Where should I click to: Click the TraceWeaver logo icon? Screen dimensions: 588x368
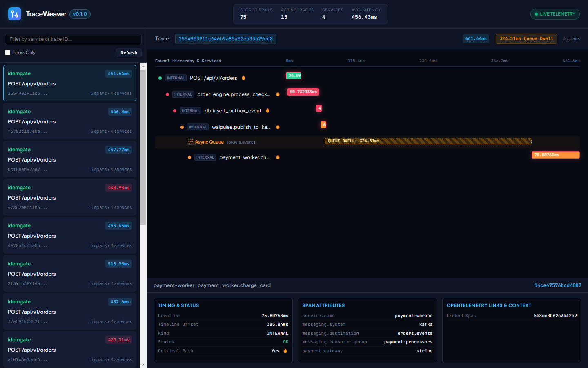pos(15,14)
